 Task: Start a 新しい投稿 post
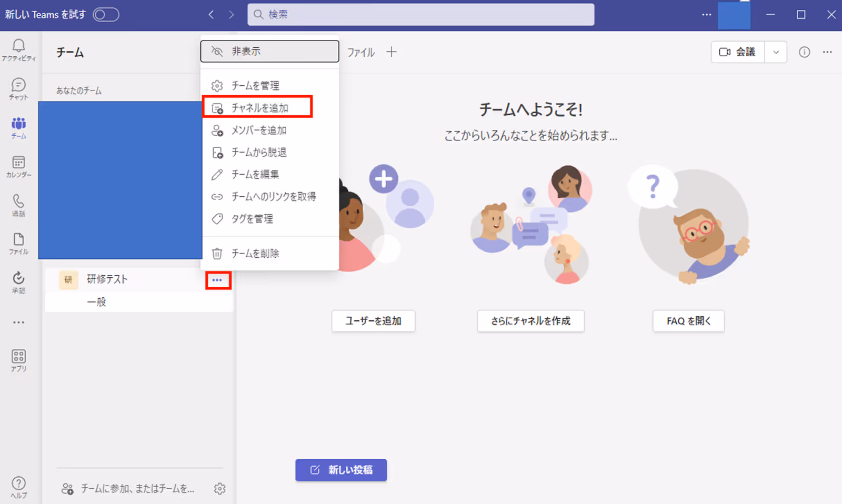(x=341, y=470)
